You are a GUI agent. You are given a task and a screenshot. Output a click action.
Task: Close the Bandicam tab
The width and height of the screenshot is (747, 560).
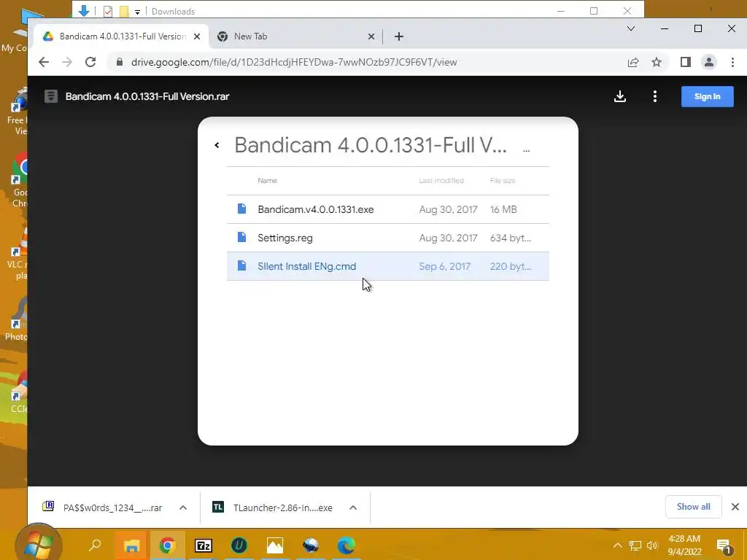click(197, 36)
